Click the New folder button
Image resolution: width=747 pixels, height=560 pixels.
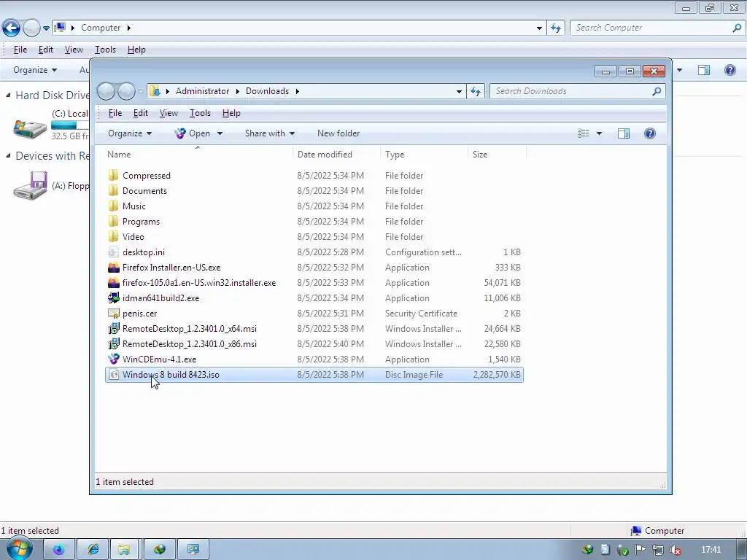click(x=338, y=133)
